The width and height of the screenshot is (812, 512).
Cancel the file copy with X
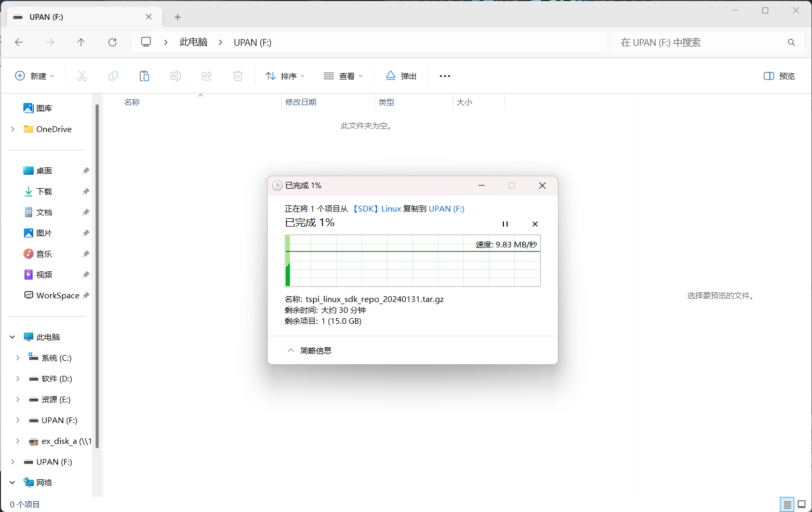tap(535, 224)
